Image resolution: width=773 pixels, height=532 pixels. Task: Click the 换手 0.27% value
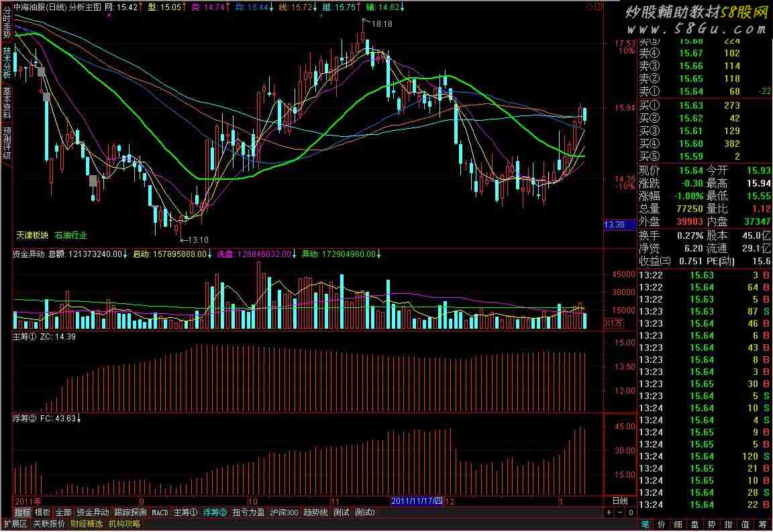pos(690,235)
